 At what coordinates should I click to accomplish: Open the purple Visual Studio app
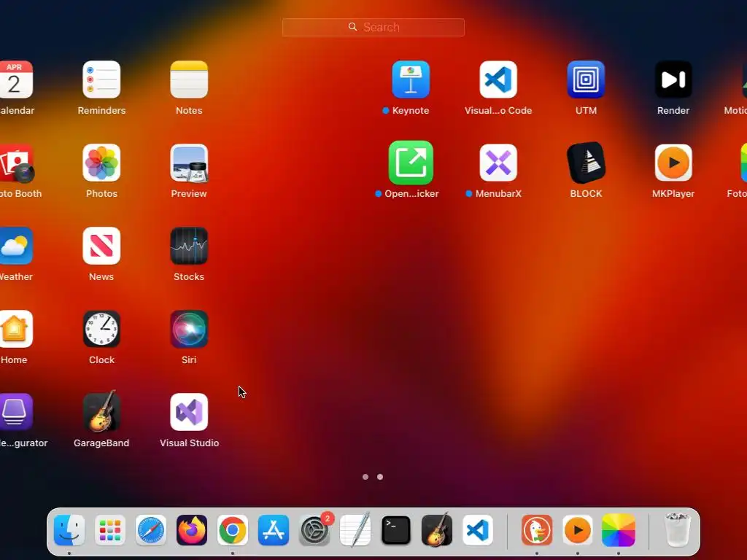[x=189, y=412]
